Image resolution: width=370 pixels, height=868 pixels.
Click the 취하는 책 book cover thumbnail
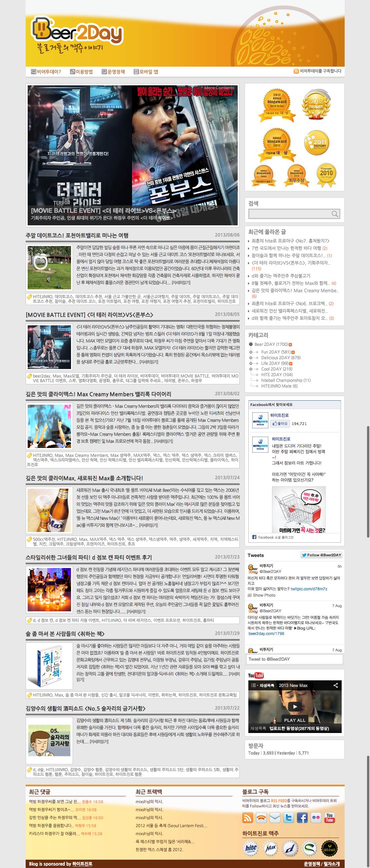49,665
